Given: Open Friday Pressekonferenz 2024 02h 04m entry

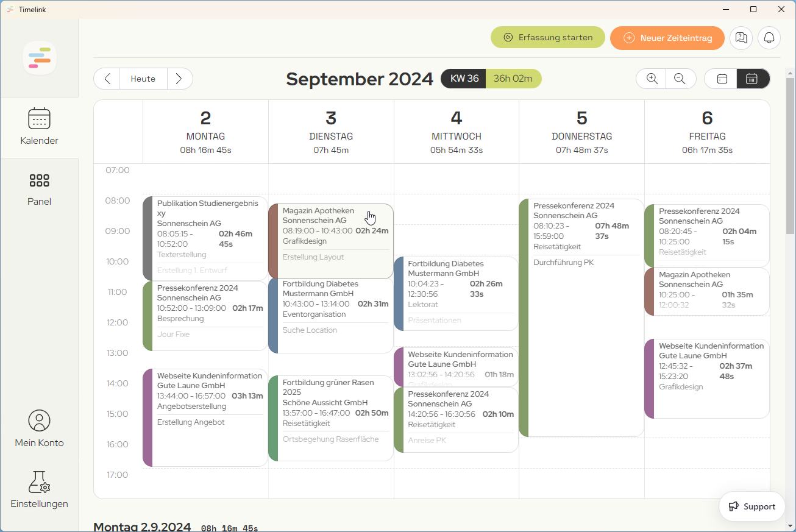Looking at the screenshot, I should click(x=707, y=236).
